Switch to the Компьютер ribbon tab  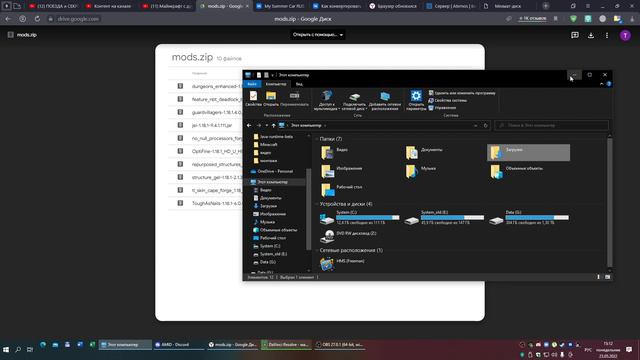click(276, 84)
